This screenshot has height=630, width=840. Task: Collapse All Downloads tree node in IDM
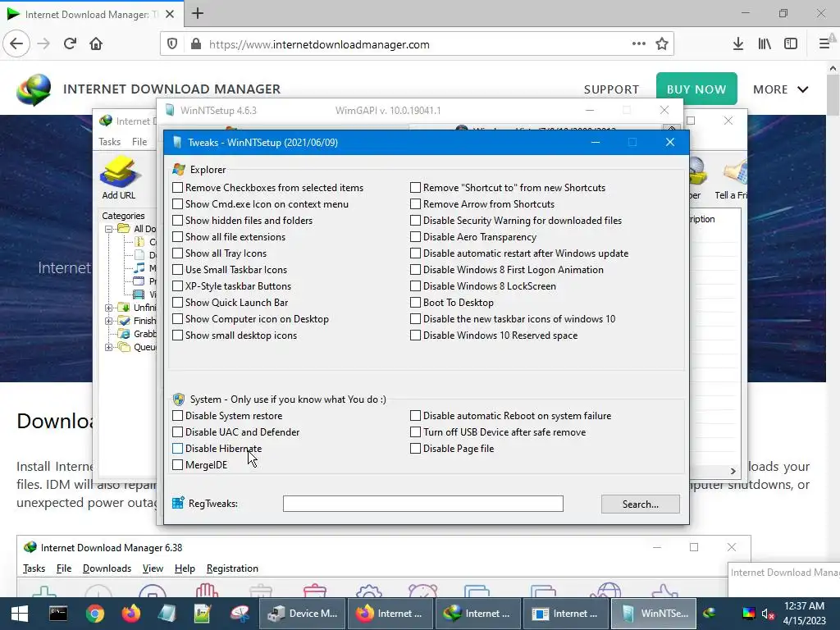coord(109,229)
